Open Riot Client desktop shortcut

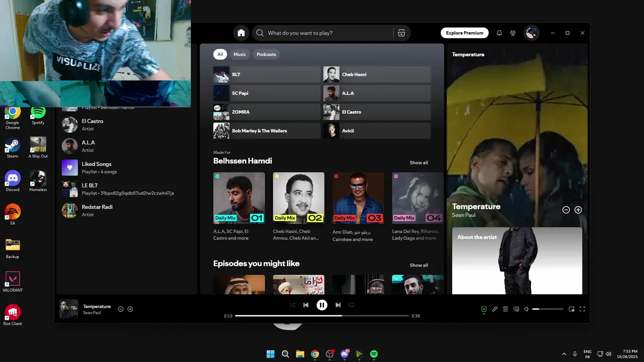click(13, 315)
